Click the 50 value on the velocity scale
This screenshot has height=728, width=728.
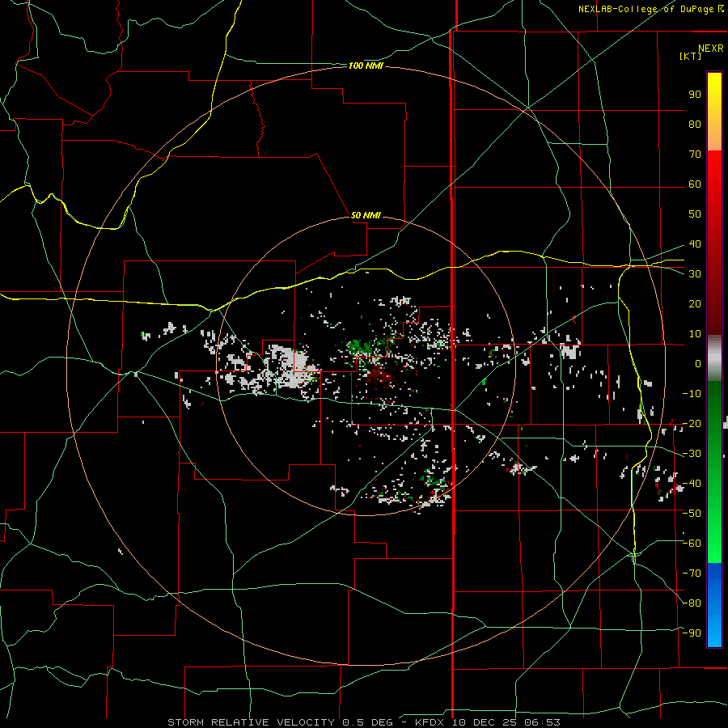[x=695, y=214]
